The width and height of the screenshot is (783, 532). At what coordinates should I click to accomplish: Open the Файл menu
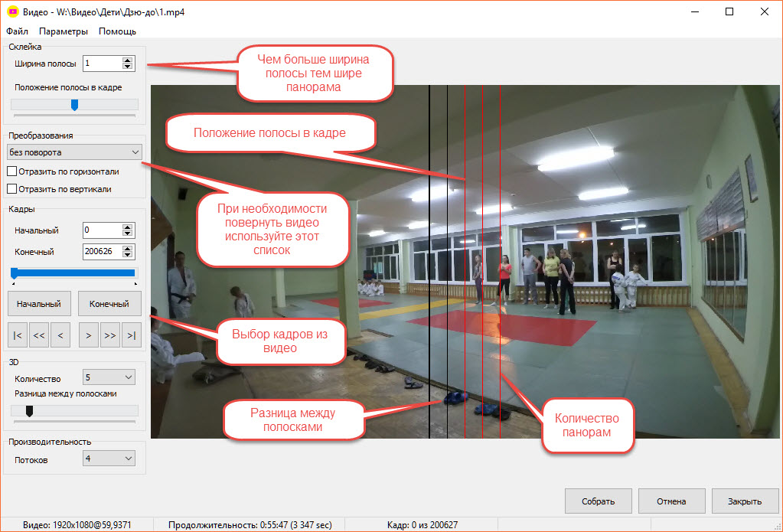[17, 31]
